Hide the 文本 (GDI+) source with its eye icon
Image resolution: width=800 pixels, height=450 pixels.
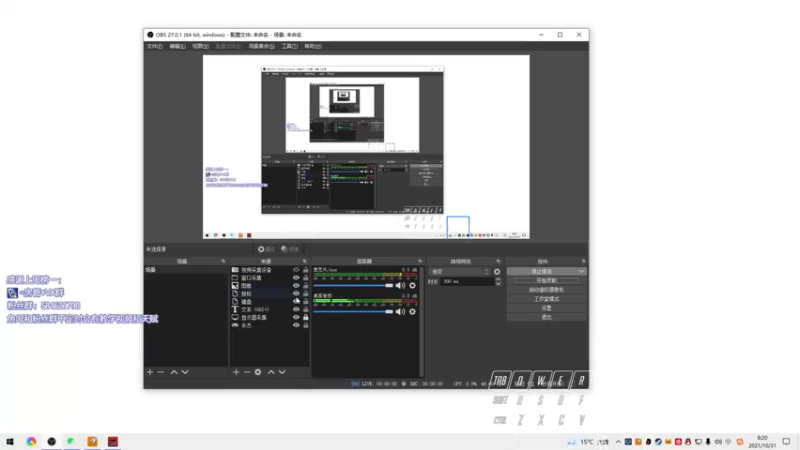click(296, 309)
